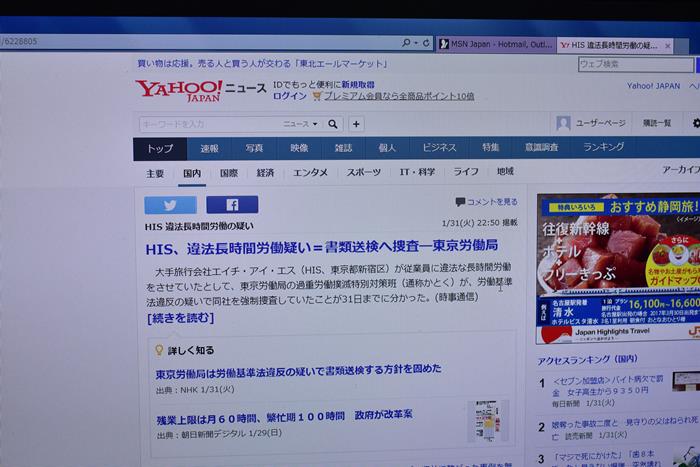700x467 pixels.
Task: Click the HIS 違法長時間労働の疑い topic label
Action: pyautogui.click(x=199, y=226)
